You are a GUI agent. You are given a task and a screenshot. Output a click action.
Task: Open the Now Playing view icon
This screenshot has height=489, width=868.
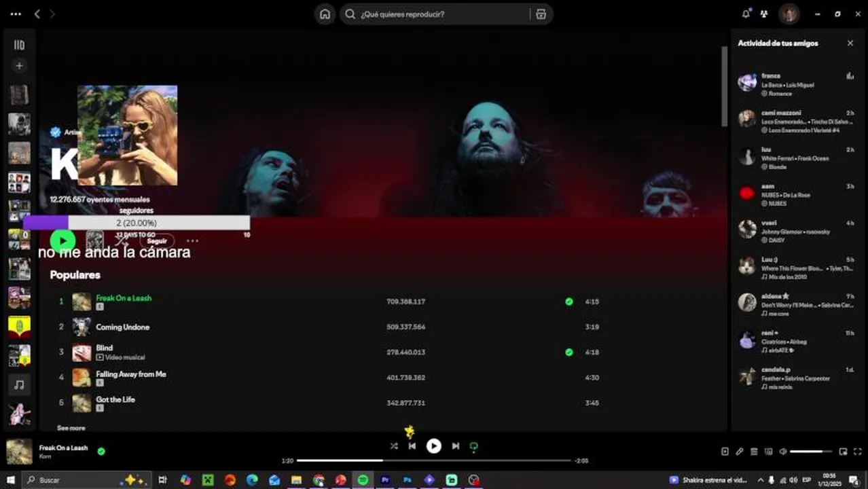(725, 452)
